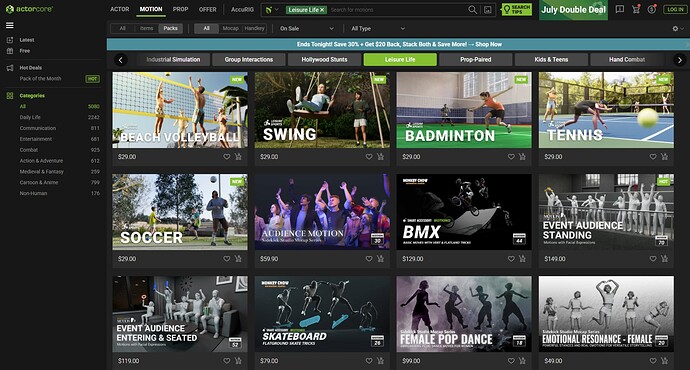Select the All view toggle
This screenshot has width=690, height=370.
122,28
